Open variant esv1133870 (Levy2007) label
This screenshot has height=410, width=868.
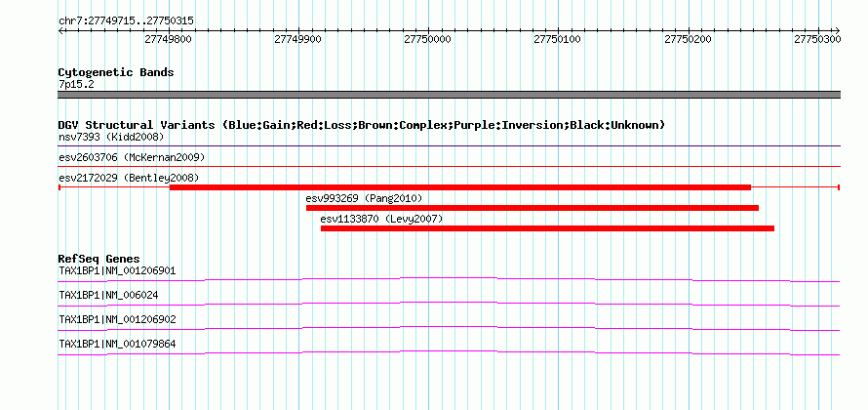click(381, 219)
